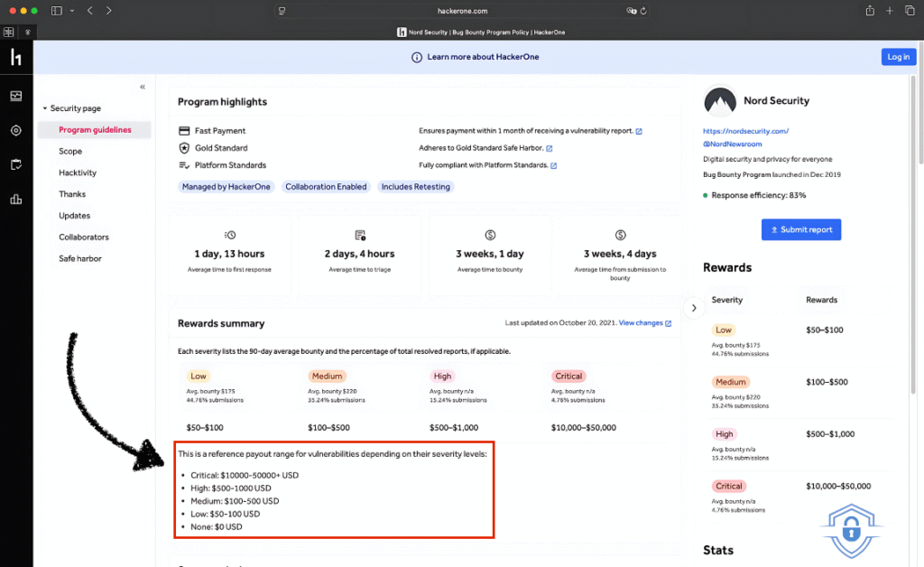Click the Stats heading
The image size is (924, 567).
pos(718,551)
